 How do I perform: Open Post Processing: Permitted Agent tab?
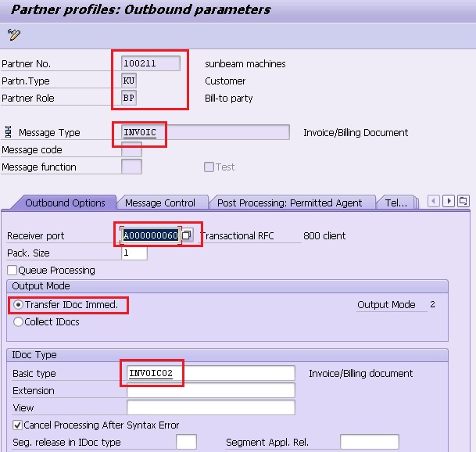pyautogui.click(x=289, y=203)
